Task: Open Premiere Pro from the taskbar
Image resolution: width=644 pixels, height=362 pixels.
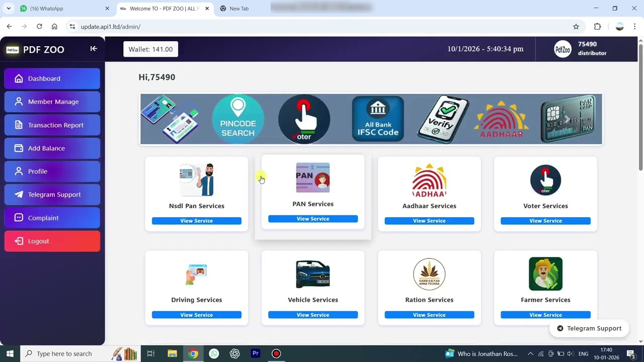Action: click(x=256, y=353)
